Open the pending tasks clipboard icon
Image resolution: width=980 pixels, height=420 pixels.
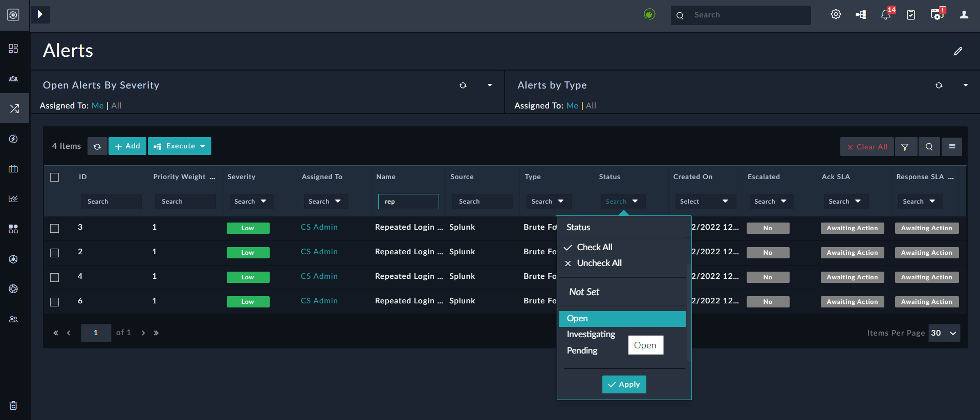911,15
